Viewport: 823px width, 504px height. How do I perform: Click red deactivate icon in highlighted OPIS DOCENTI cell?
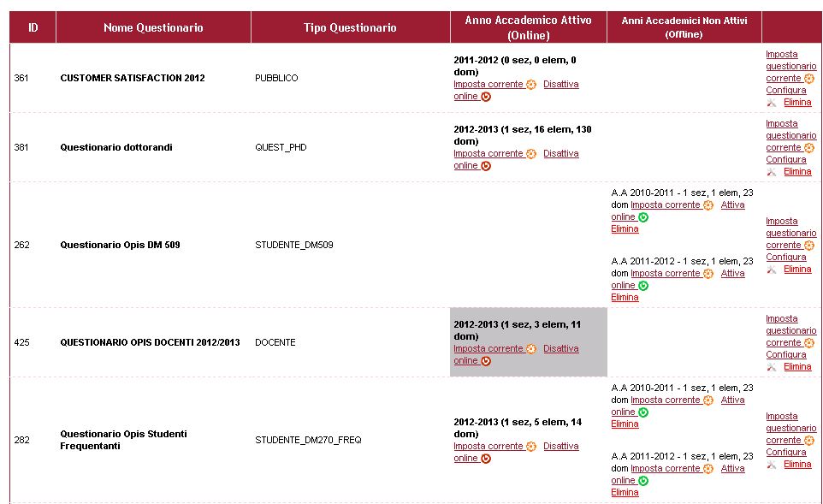486,361
